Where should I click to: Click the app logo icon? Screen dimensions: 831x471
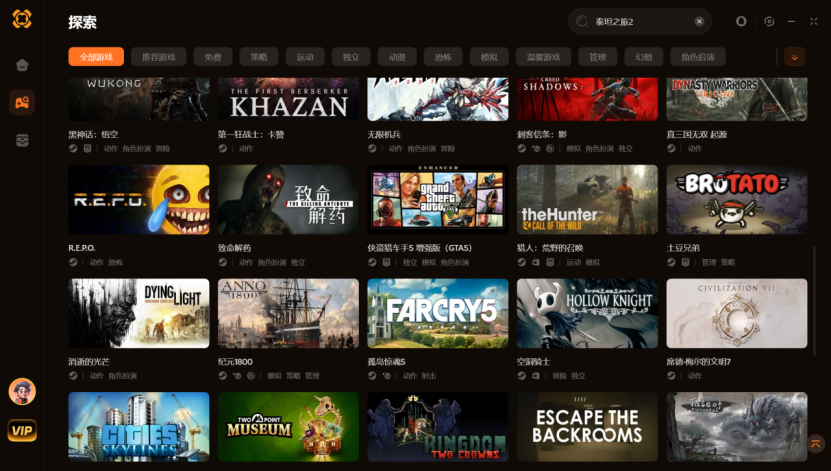click(22, 19)
